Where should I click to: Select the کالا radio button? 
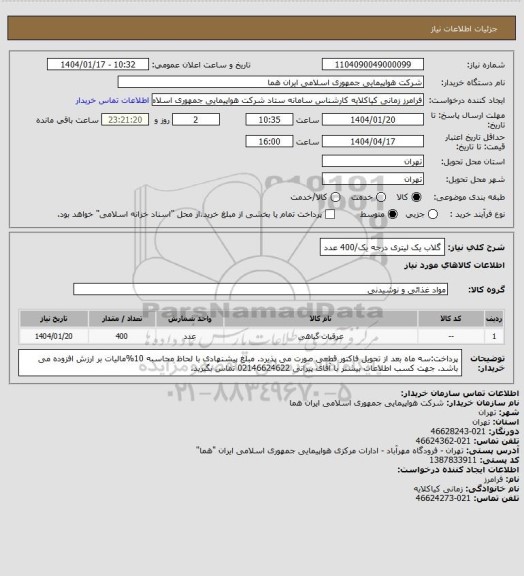tap(416, 197)
